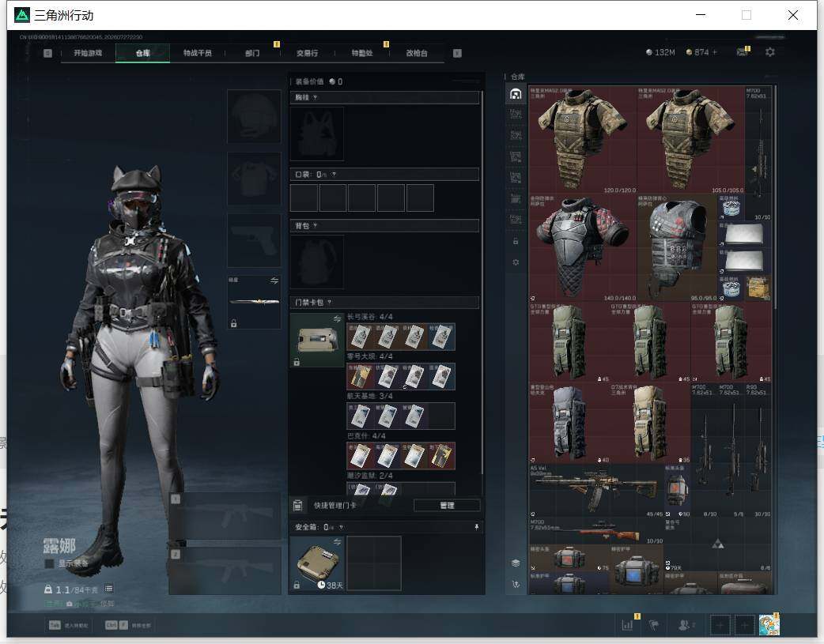Add currency with plus next to 874
This screenshot has height=644, width=824.
[x=715, y=52]
